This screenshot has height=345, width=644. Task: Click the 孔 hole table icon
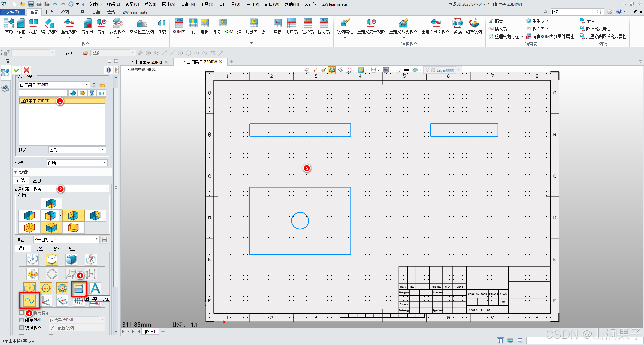(x=193, y=26)
